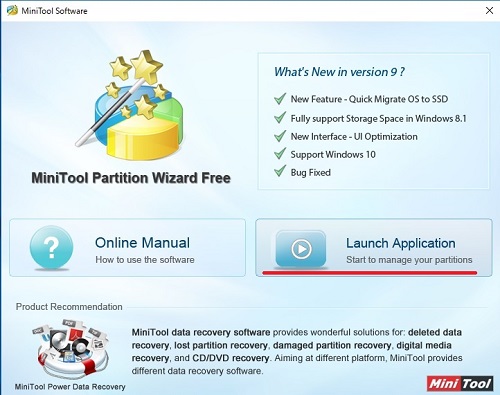Click 'MiniTool data recovery software' bold text
Image resolution: width=500 pixels, height=395 pixels.
tap(201, 332)
